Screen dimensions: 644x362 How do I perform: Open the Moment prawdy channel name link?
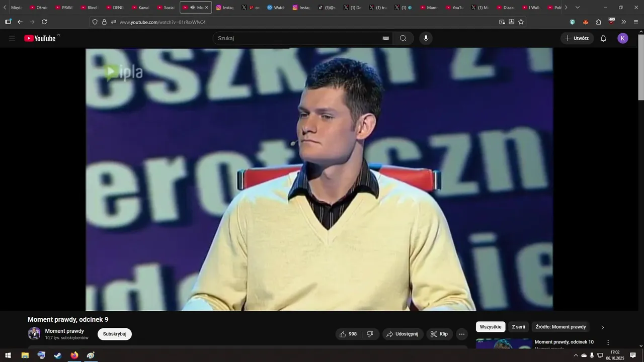coord(64,331)
